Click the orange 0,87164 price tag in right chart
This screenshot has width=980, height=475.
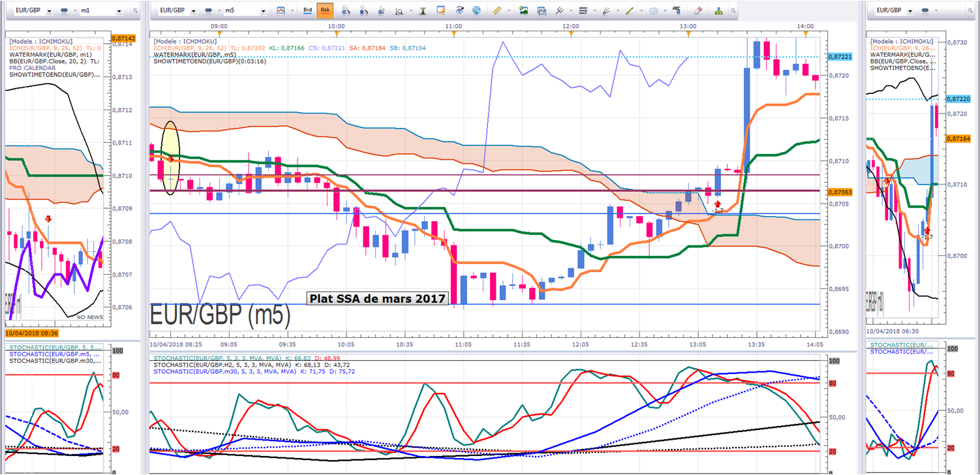click(958, 138)
